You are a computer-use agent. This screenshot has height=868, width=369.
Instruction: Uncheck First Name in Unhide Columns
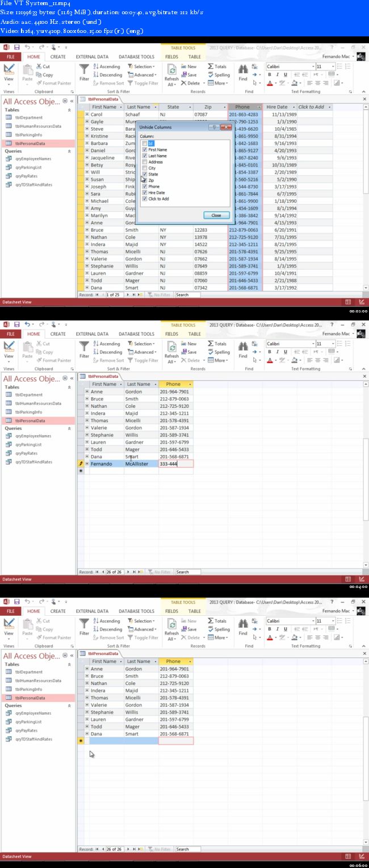[145, 149]
